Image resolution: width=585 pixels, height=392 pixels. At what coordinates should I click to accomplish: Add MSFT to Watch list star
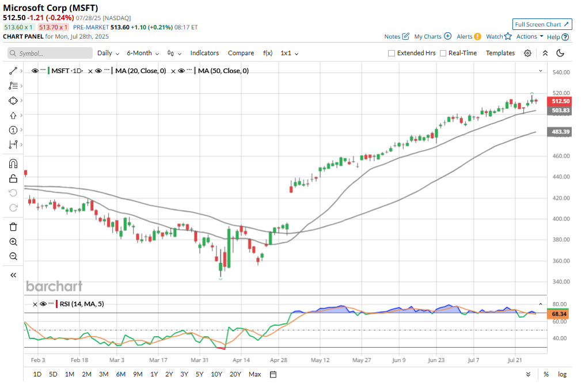pyautogui.click(x=508, y=36)
